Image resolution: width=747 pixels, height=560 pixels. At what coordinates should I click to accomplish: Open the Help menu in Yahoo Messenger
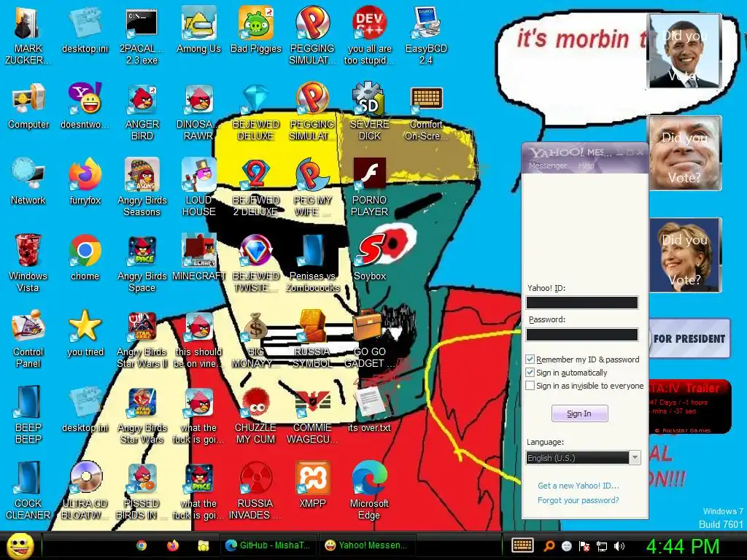pos(586,166)
